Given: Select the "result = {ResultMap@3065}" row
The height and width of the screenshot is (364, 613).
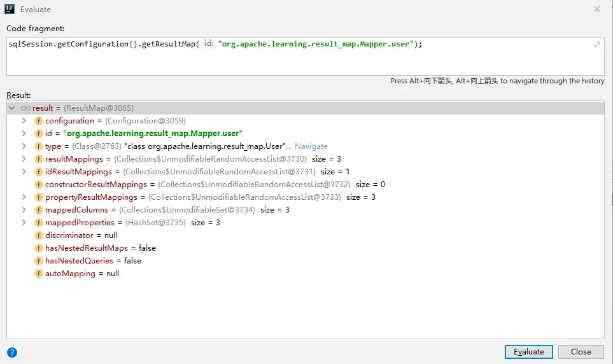Looking at the screenshot, I should click(x=306, y=108).
